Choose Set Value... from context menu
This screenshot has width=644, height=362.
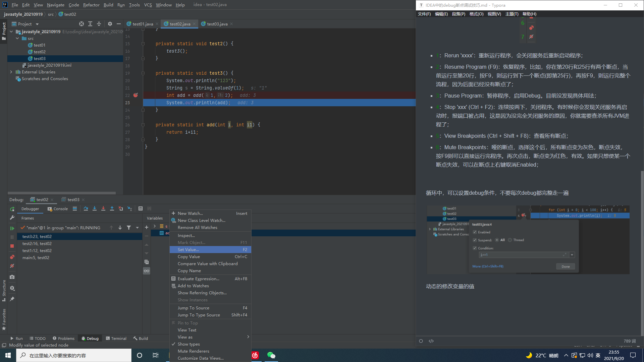click(188, 250)
